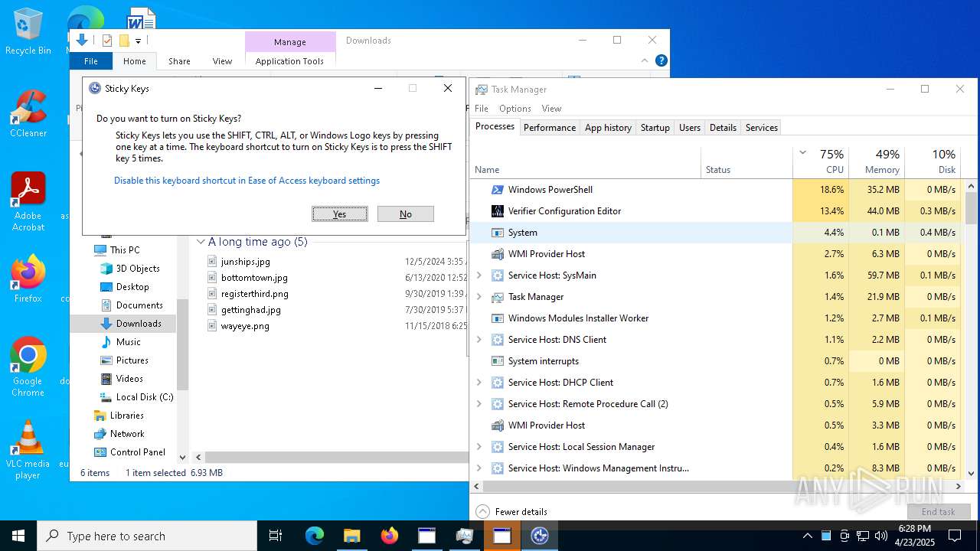980x551 pixels.
Task: Sort processes by CPU column
Action: (x=821, y=161)
